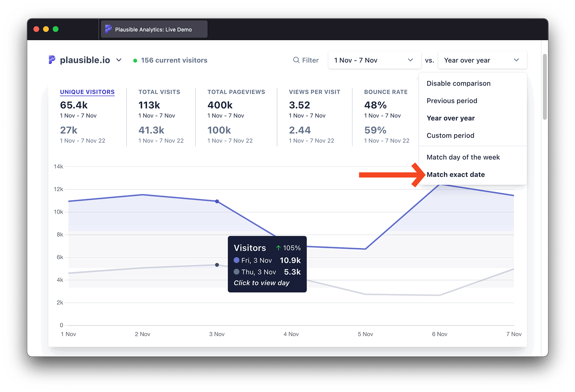Switch graph to Total Visits metric
Viewport: 575px width, 392px height.
(x=159, y=92)
